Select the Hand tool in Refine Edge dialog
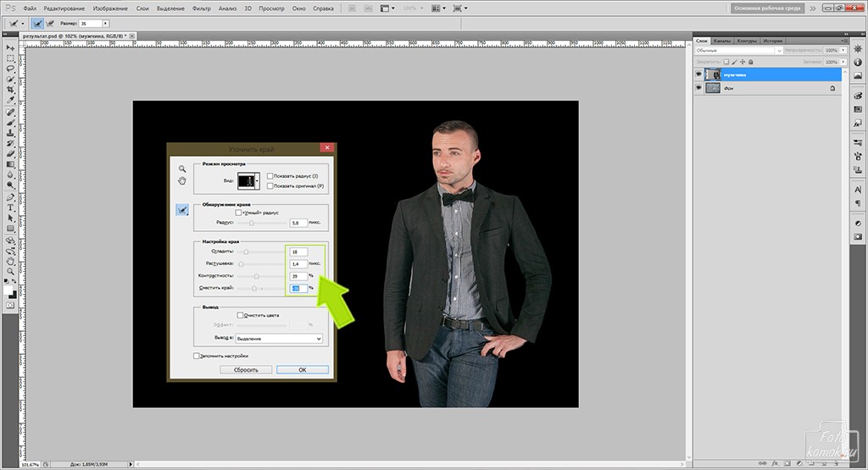 coord(181,180)
